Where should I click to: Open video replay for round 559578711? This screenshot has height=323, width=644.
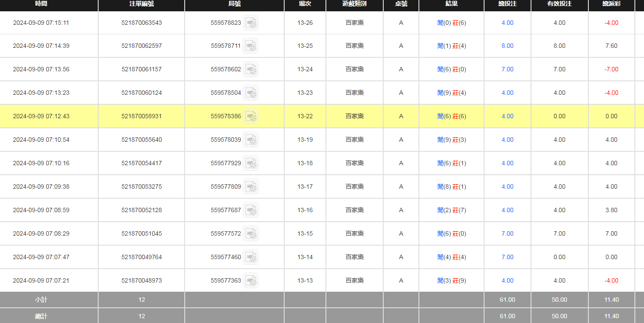(250, 46)
